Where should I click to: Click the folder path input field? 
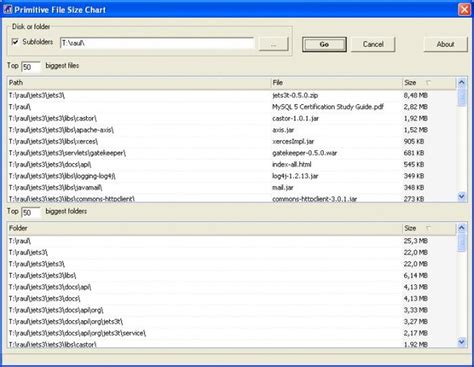click(x=157, y=43)
